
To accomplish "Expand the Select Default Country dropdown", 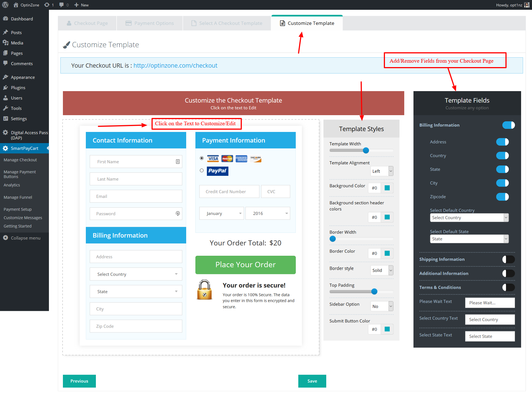I will tap(469, 217).
